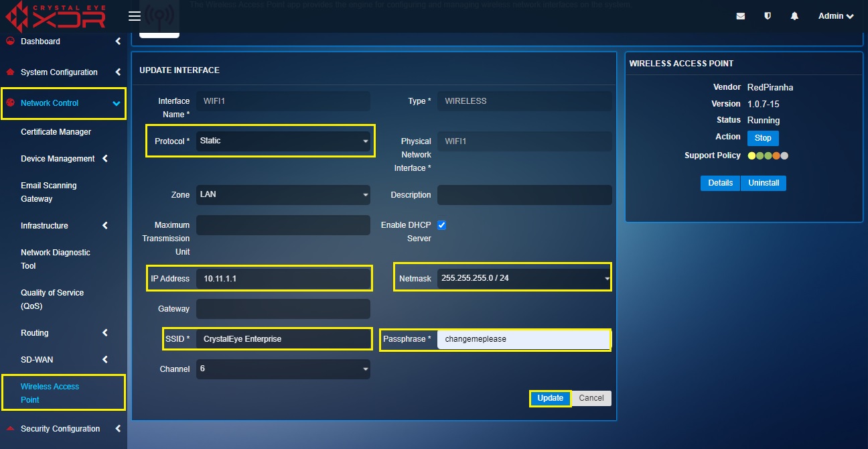868x449 pixels.
Task: Expand the Infrastructure chevron
Action: [x=105, y=226]
